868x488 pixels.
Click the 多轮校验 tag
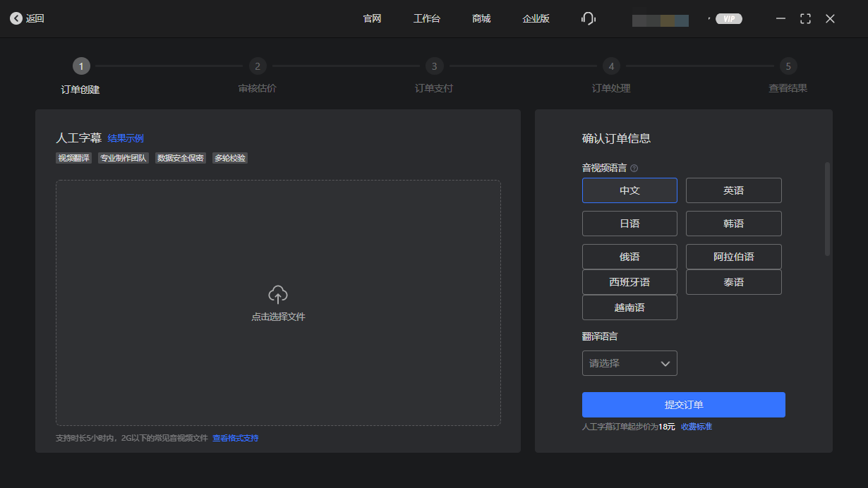230,158
